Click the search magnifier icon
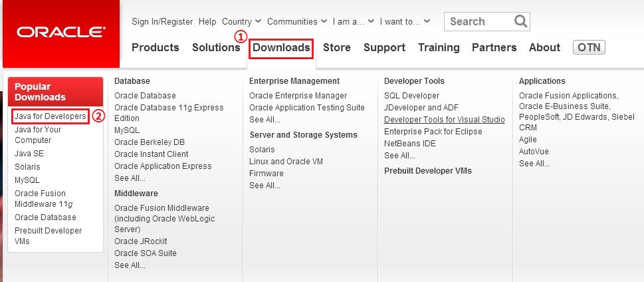 (520, 21)
